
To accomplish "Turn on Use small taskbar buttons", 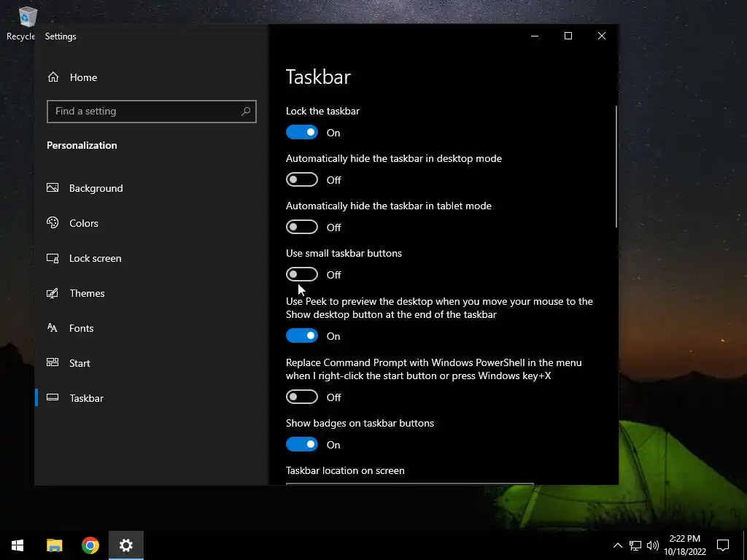I will pos(301,274).
